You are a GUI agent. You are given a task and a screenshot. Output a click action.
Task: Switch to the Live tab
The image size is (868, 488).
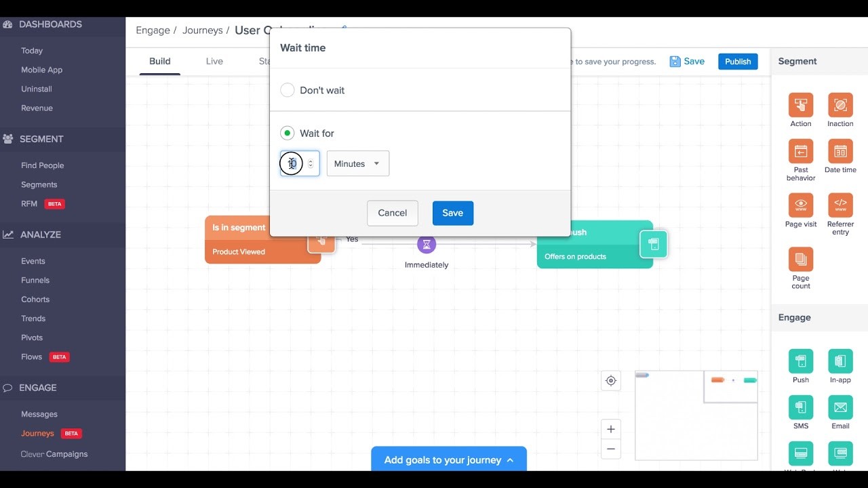[214, 61]
